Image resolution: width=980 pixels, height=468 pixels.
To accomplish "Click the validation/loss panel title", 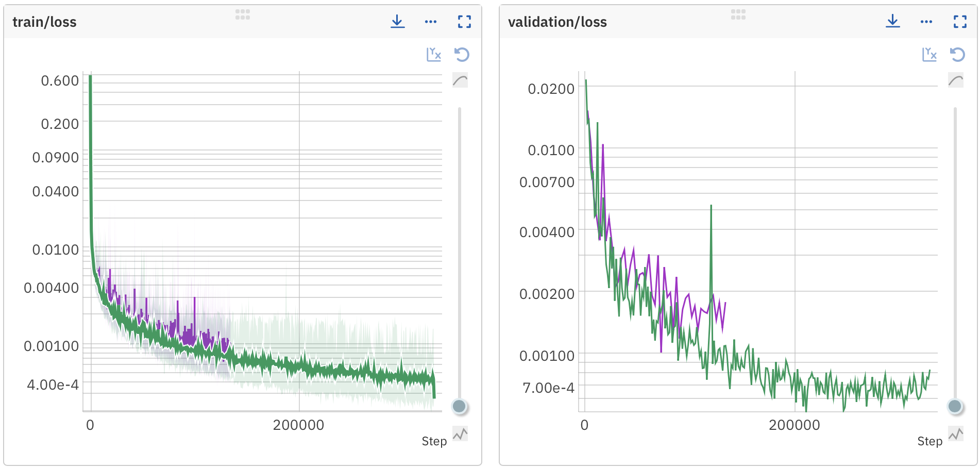I will click(x=557, y=22).
